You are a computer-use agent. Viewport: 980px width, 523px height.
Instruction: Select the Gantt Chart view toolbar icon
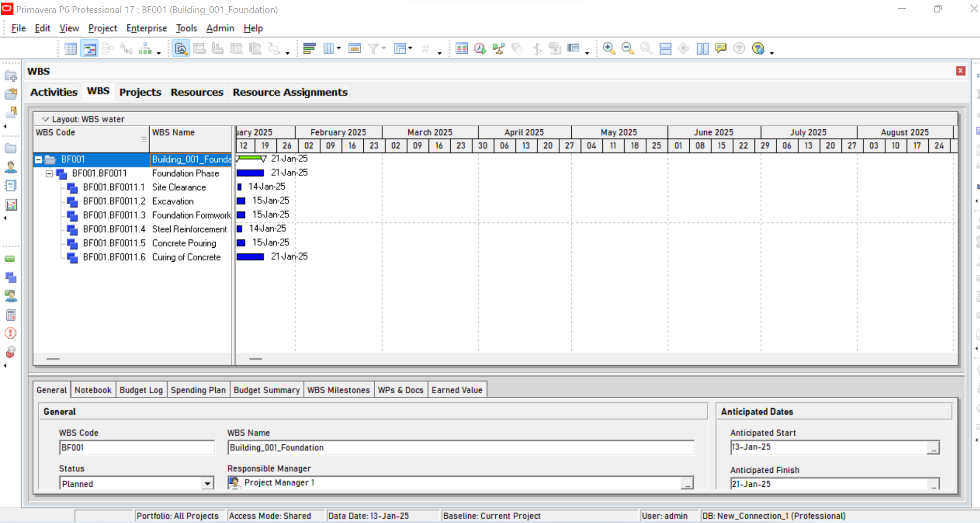click(89, 49)
